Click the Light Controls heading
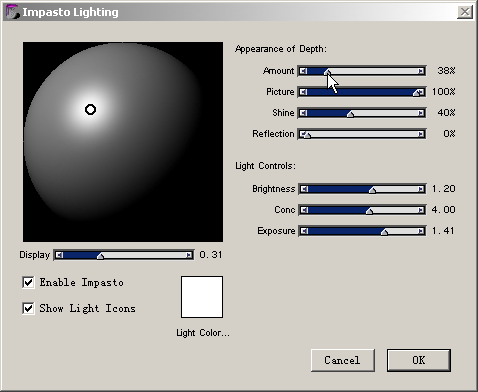 click(x=265, y=166)
